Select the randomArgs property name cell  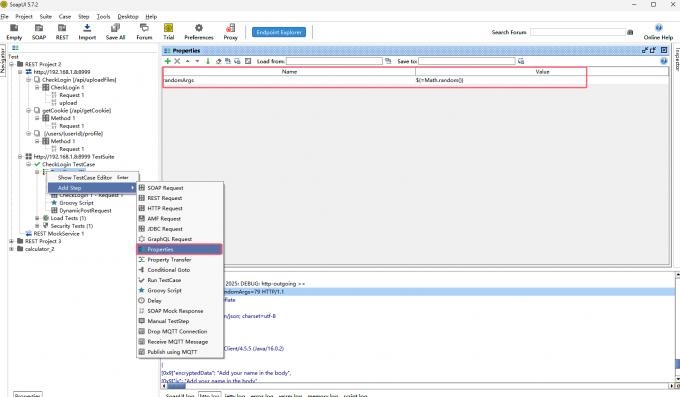tap(289, 80)
